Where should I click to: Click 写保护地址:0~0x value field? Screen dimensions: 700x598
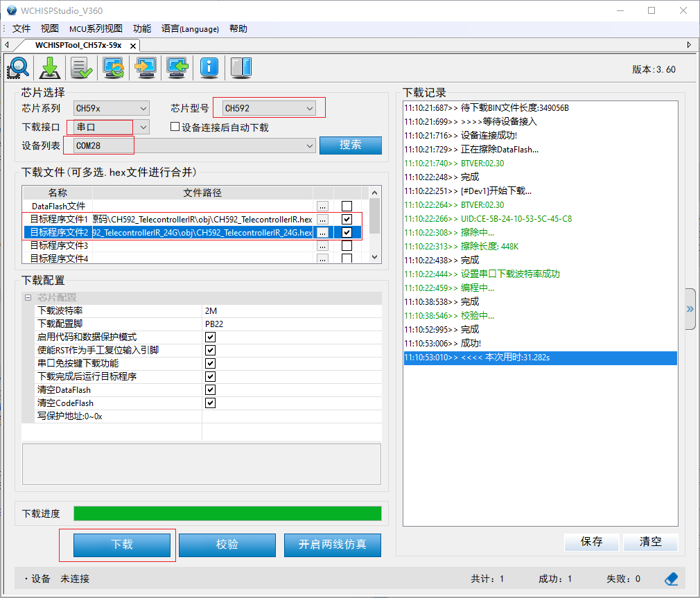pyautogui.click(x=292, y=416)
